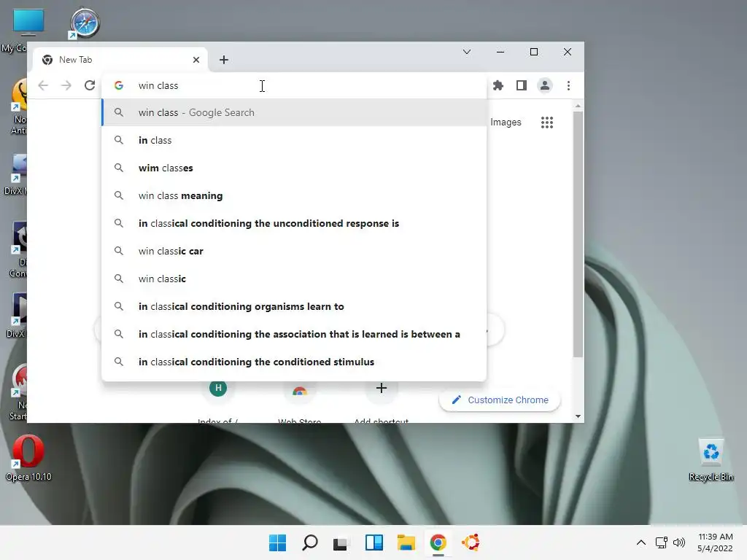This screenshot has height=560, width=747.
Task: Select the 'in class' suggestion
Action: pyautogui.click(x=294, y=140)
